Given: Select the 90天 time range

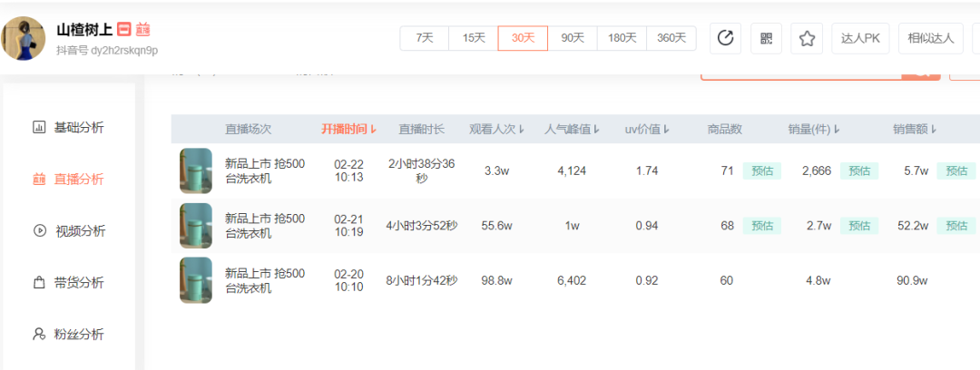Looking at the screenshot, I should [573, 38].
